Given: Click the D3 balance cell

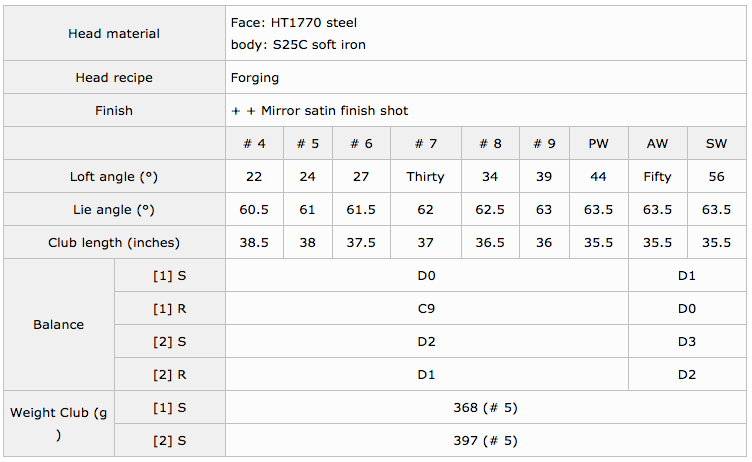Looking at the screenshot, I should click(686, 341).
